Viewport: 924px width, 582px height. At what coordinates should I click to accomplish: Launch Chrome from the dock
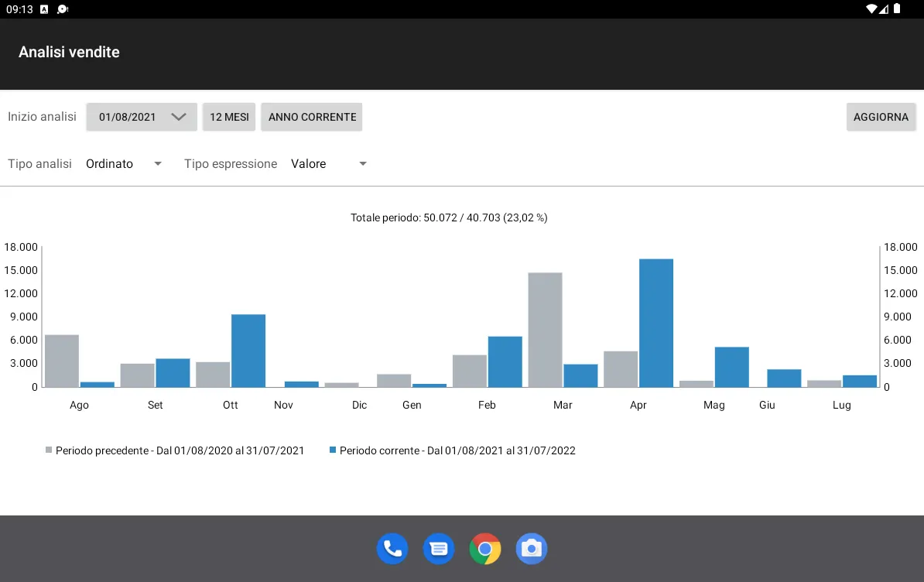click(x=485, y=549)
